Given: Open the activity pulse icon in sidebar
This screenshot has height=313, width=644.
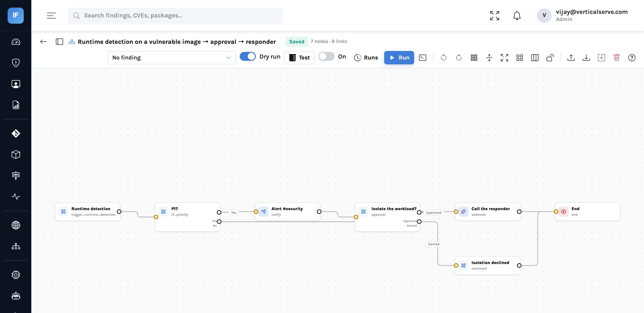Looking at the screenshot, I should [x=16, y=196].
